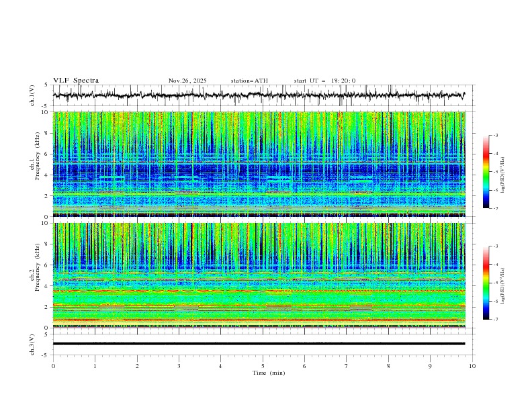Click the "-3" label on ch.1 color scale
Viewport: 532px width, 411px height.
[x=495, y=135]
